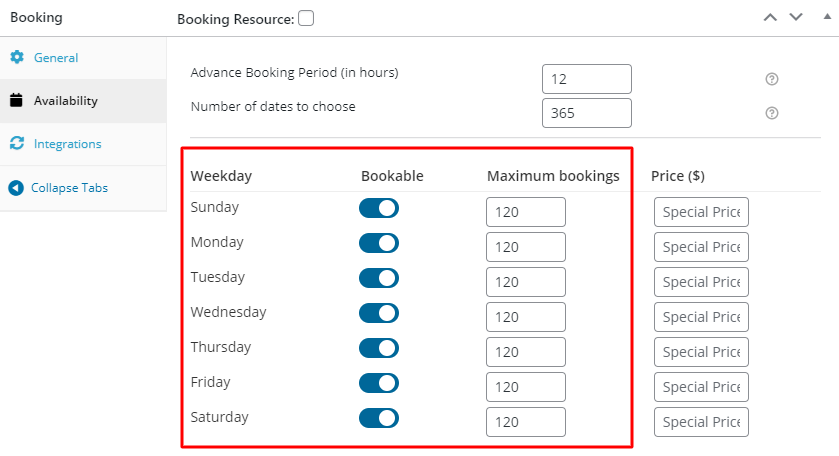Viewport: 839px width, 456px height.
Task: Click the General gear icon
Action: pos(16,58)
